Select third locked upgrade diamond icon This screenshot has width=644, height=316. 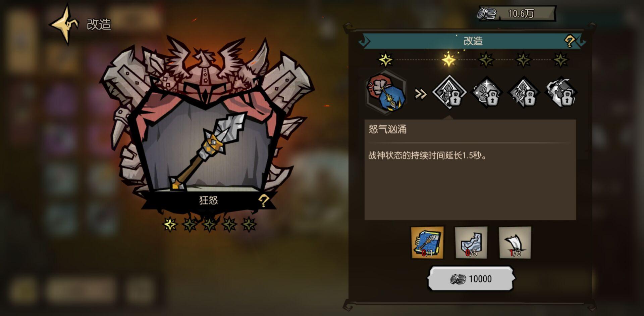tap(524, 92)
